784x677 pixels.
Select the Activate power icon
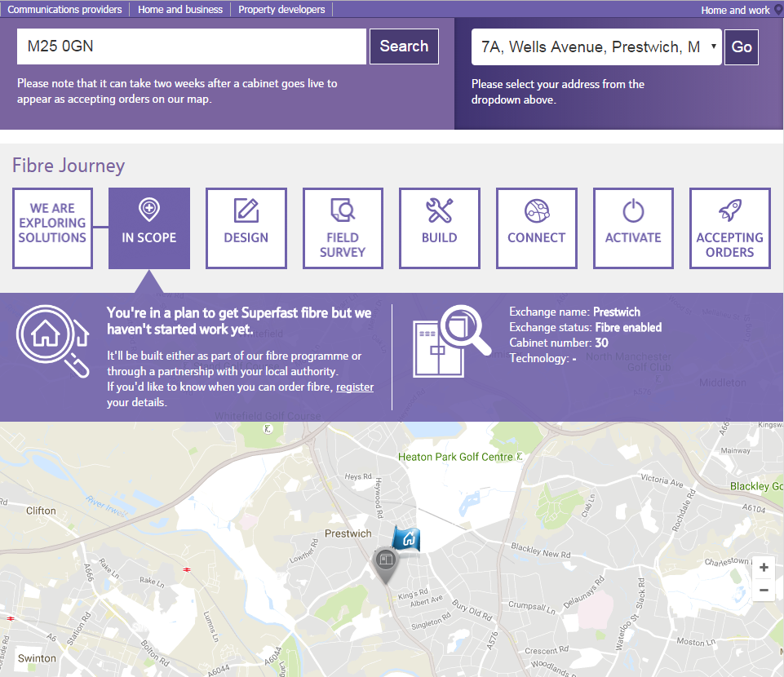pyautogui.click(x=633, y=210)
